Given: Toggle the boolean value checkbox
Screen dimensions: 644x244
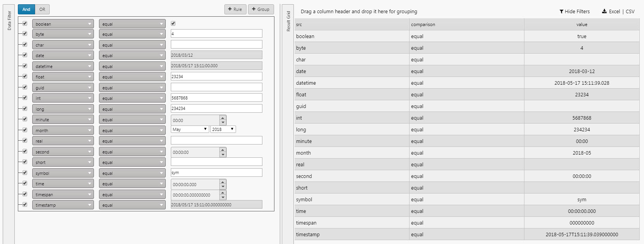Looking at the screenshot, I should point(173,24).
